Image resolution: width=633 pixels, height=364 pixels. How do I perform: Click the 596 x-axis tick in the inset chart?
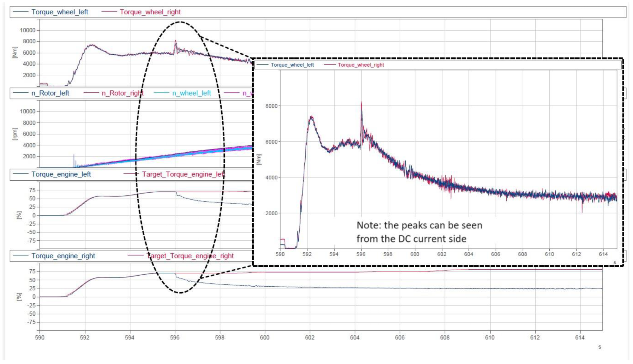pyautogui.click(x=361, y=254)
